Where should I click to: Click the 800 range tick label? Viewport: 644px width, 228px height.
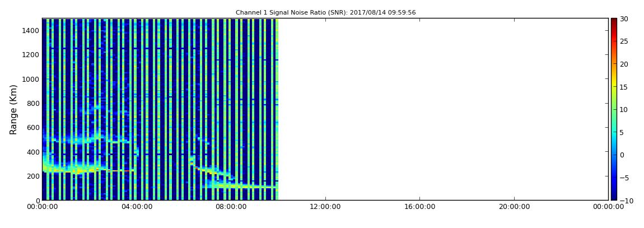coord(33,103)
